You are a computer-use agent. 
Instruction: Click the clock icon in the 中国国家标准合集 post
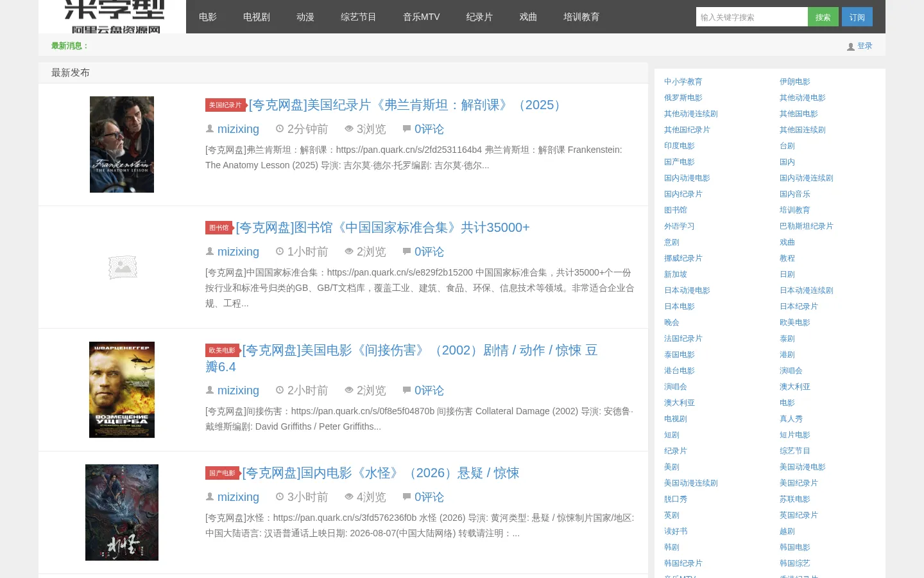[280, 252]
